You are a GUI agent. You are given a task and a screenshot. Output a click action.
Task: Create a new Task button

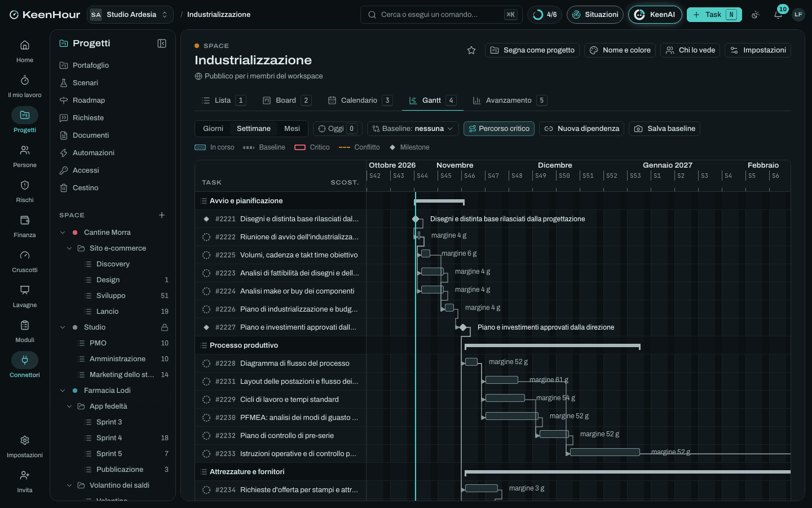pos(714,15)
